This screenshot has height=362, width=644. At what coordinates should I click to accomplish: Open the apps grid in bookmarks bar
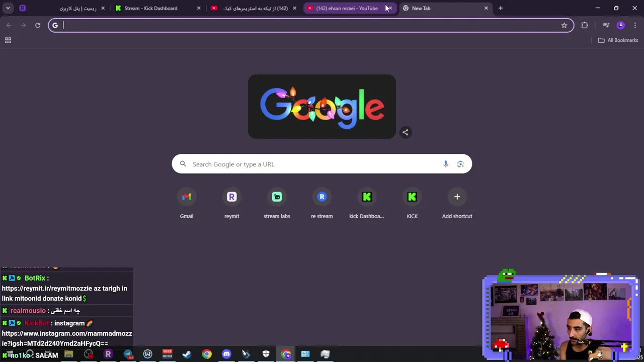[8, 40]
